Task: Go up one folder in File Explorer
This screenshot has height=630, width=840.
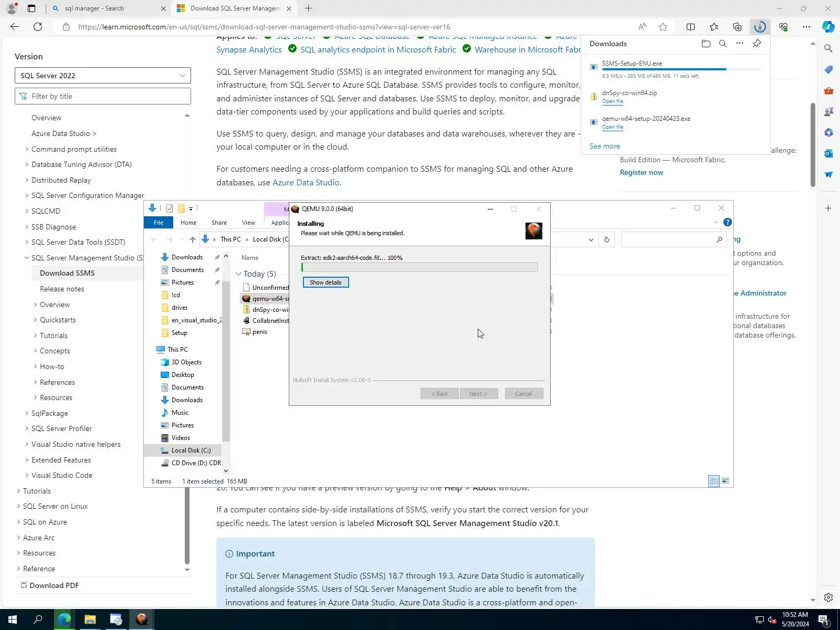Action: pyautogui.click(x=193, y=239)
